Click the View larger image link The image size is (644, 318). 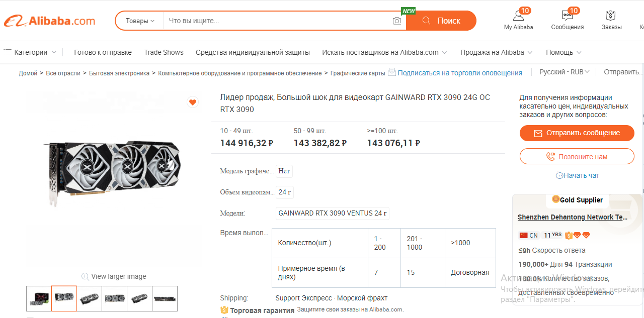pyautogui.click(x=119, y=276)
